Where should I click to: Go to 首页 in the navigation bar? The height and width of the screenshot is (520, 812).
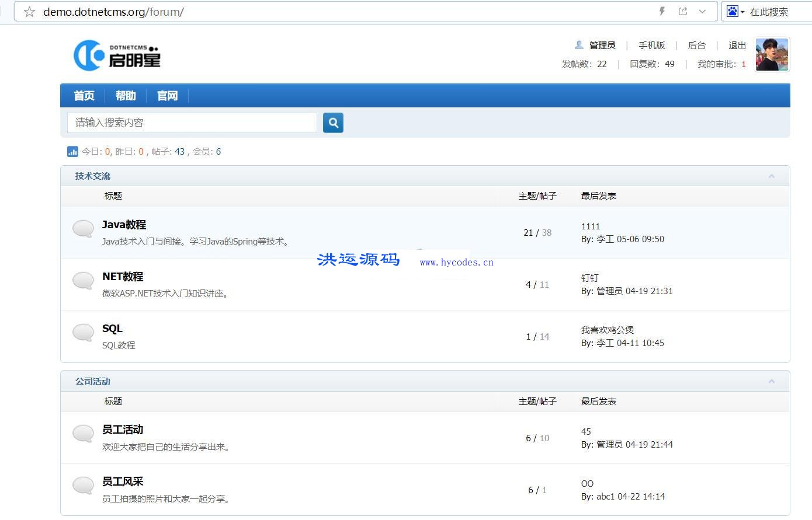click(x=84, y=96)
